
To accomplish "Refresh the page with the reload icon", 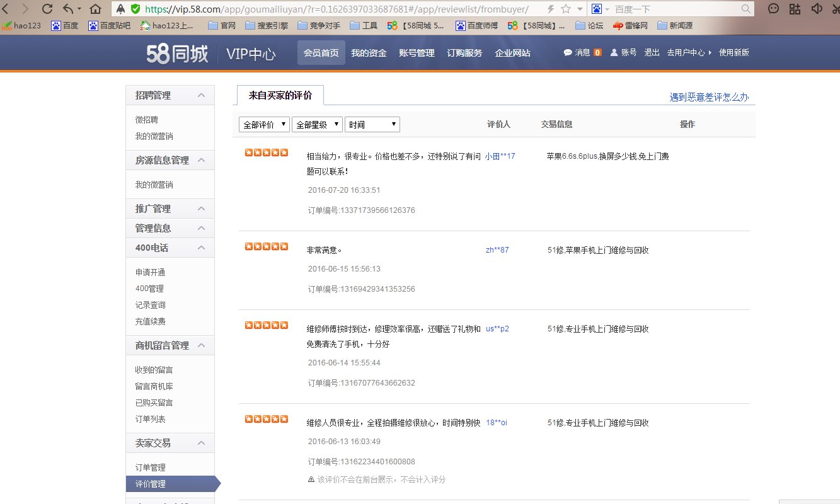I will (46, 9).
